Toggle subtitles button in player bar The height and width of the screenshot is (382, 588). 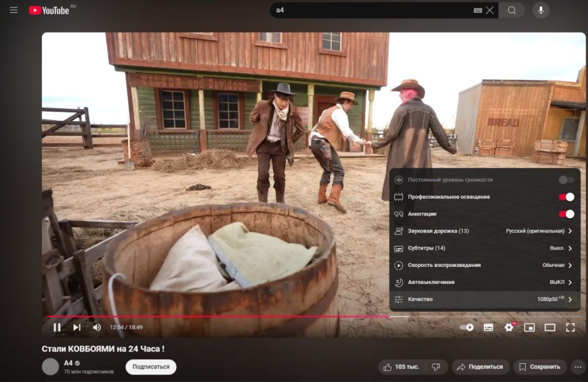tap(489, 327)
